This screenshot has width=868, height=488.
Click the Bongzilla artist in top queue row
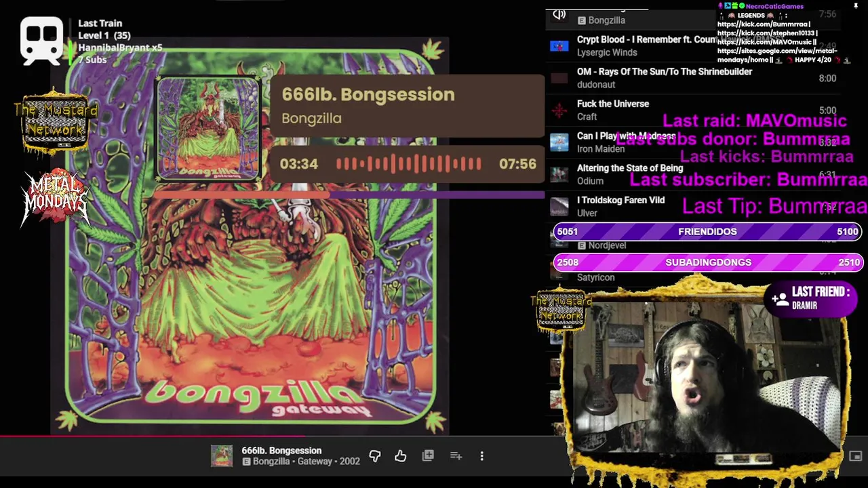(607, 20)
